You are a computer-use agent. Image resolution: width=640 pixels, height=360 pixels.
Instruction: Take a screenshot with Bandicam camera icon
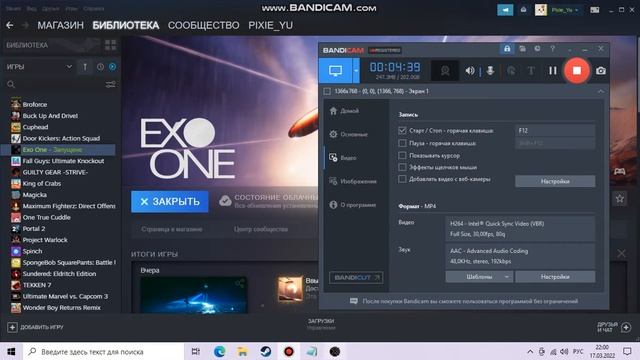click(600, 71)
